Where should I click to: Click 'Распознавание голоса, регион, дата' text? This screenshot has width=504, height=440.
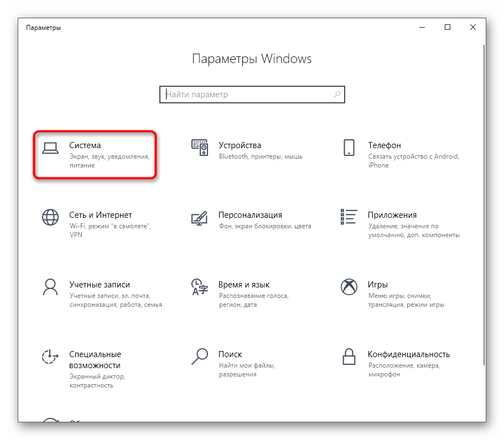coord(254,300)
